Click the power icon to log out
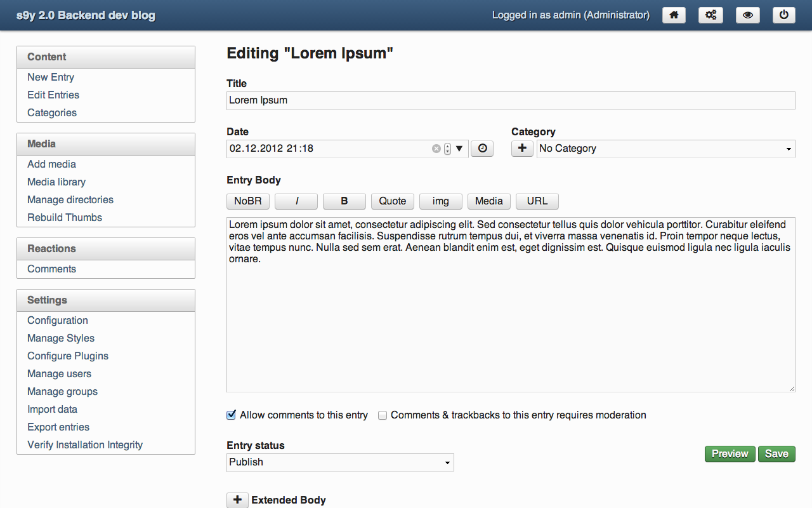 784,15
